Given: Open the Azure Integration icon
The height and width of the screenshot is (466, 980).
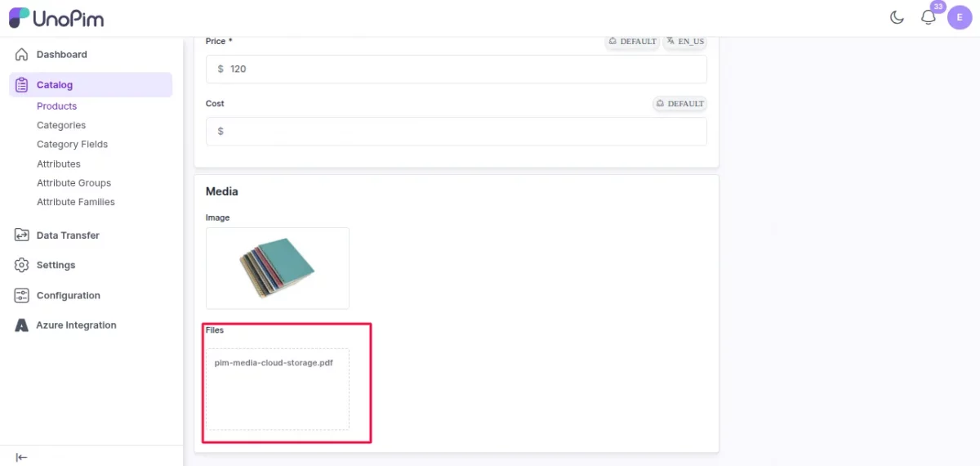Looking at the screenshot, I should [22, 325].
